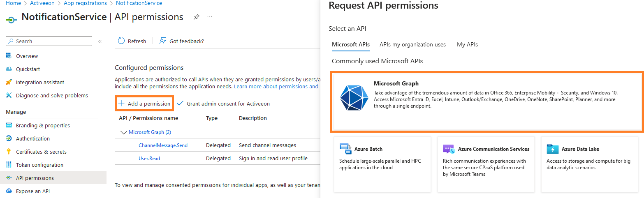Open the App registrations breadcrumb
Image resolution: width=644 pixels, height=198 pixels.
click(85, 3)
